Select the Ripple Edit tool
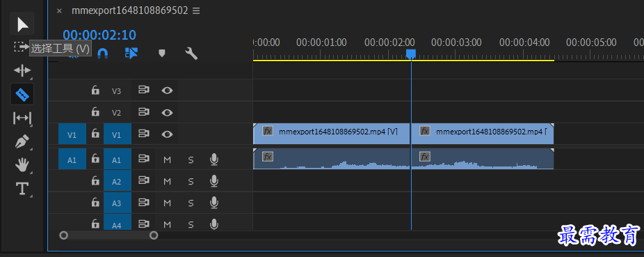Image resolution: width=644 pixels, height=257 pixels. click(x=22, y=71)
